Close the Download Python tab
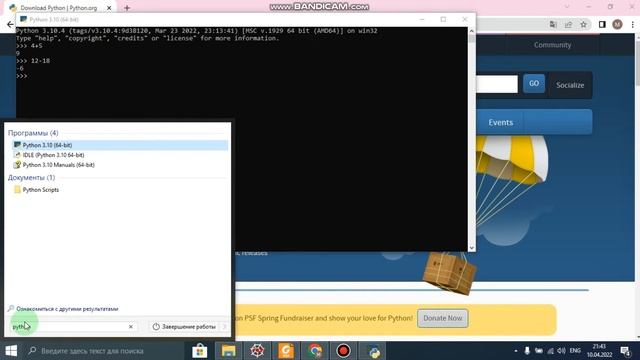This screenshot has width=640, height=360. point(109,8)
